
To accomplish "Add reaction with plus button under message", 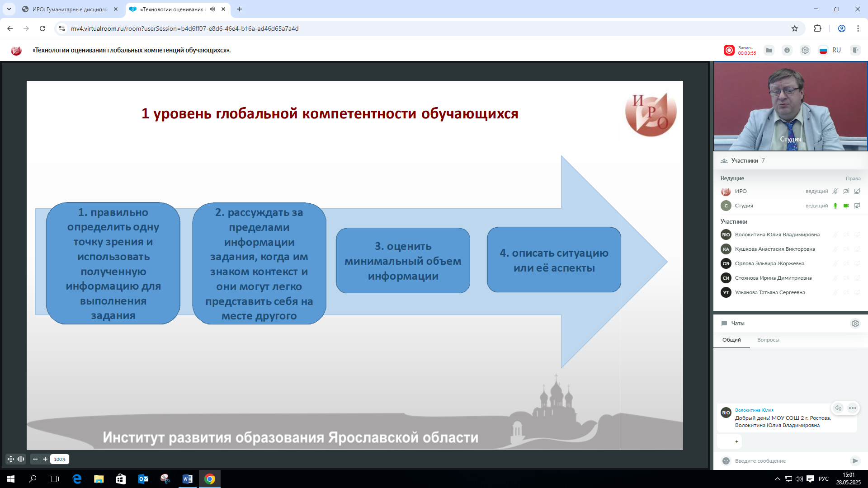I will pyautogui.click(x=736, y=441).
